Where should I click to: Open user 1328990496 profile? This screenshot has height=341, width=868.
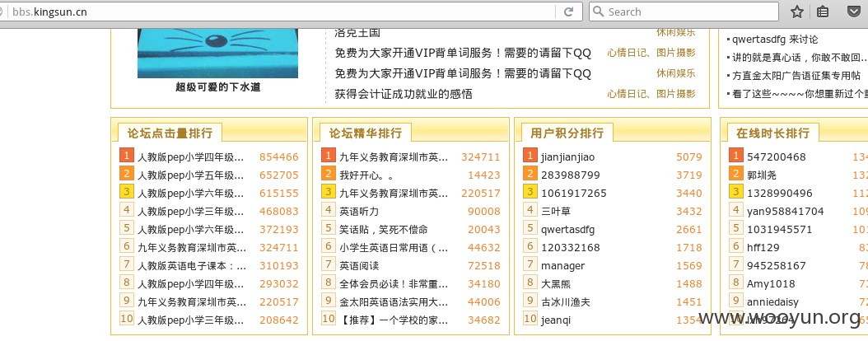coord(779,194)
